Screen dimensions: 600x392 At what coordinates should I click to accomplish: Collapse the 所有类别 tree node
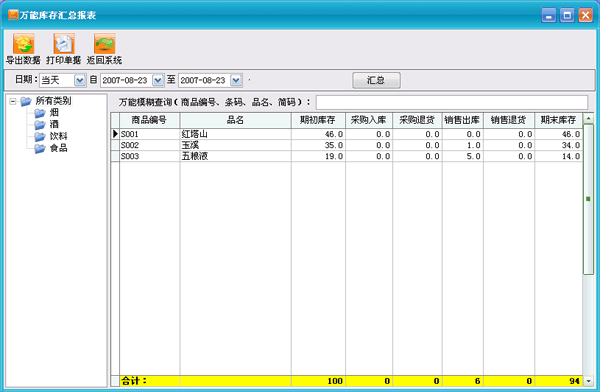(13, 101)
